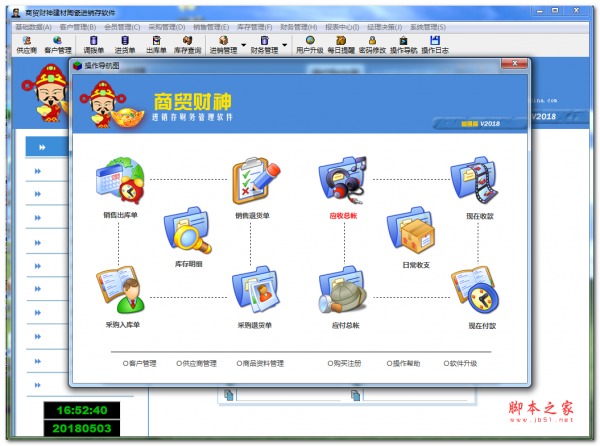Open the 库存管理(F) menu

click(254, 27)
